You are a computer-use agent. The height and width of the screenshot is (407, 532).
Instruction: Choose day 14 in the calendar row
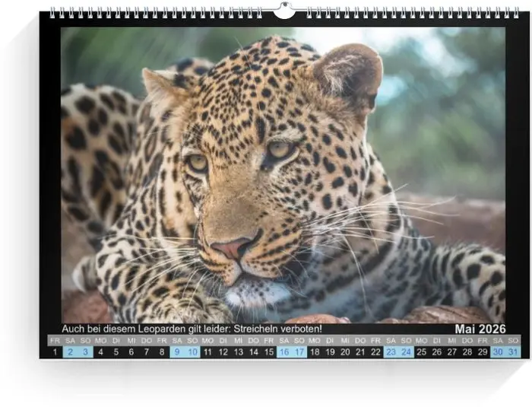(254, 351)
